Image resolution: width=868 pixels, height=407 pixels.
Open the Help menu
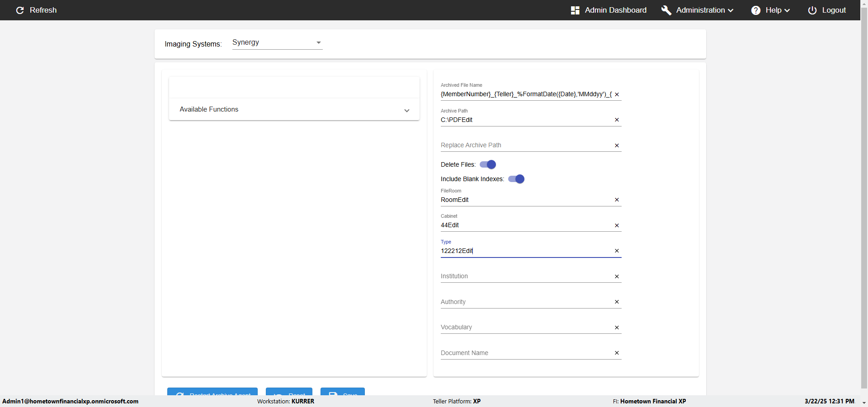click(771, 10)
